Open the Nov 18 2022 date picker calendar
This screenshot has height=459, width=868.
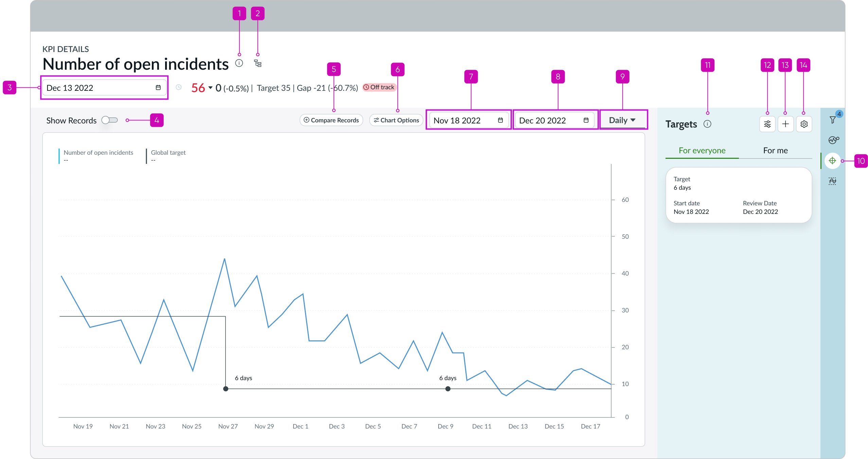tap(500, 120)
